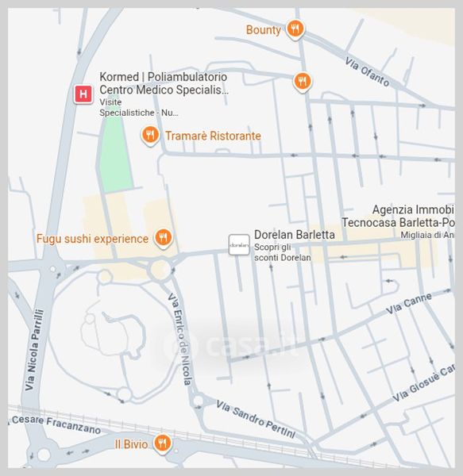Select the Via Enrico de Nicola label
The height and width of the screenshot is (476, 463).
pyautogui.click(x=179, y=339)
